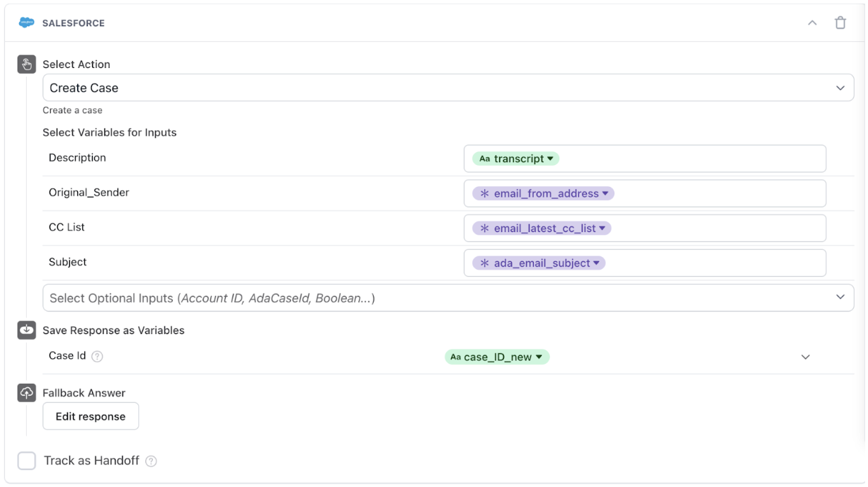The image size is (868, 487).
Task: Open the Create Case action dropdown
Action: pyautogui.click(x=447, y=88)
